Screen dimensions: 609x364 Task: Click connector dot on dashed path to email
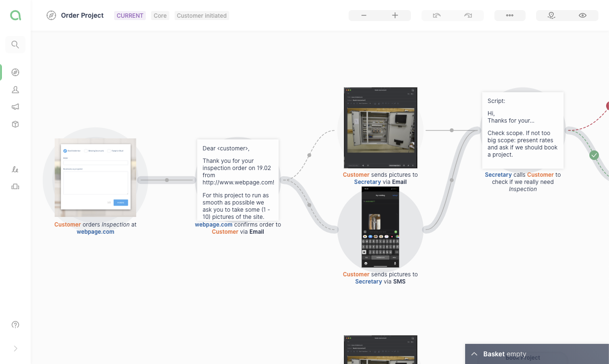(x=309, y=155)
